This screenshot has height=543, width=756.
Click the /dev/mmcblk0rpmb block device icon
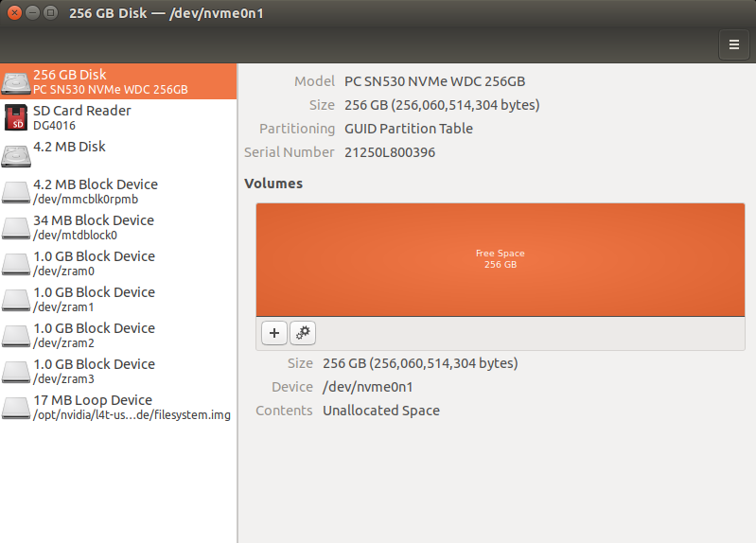(x=16, y=191)
